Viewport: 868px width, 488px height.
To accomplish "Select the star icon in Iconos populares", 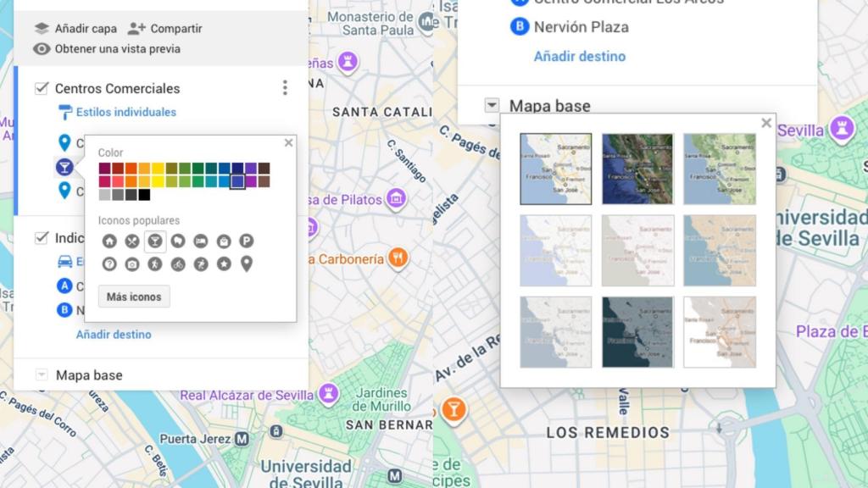I will 223,264.
